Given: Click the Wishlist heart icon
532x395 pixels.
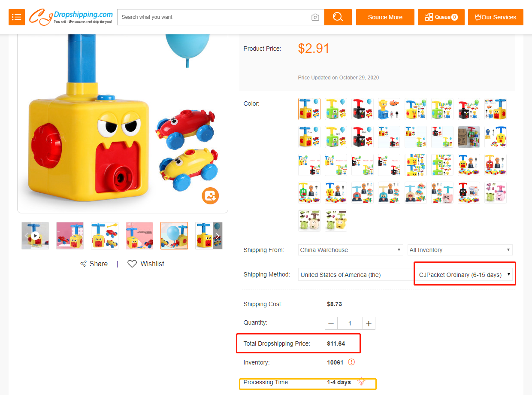Looking at the screenshot, I should pos(132,264).
